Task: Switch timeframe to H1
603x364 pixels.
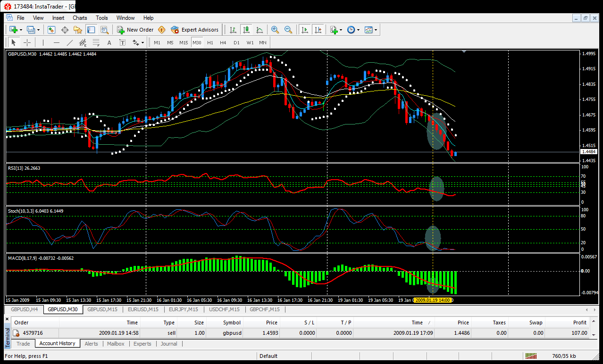Action: coord(209,42)
